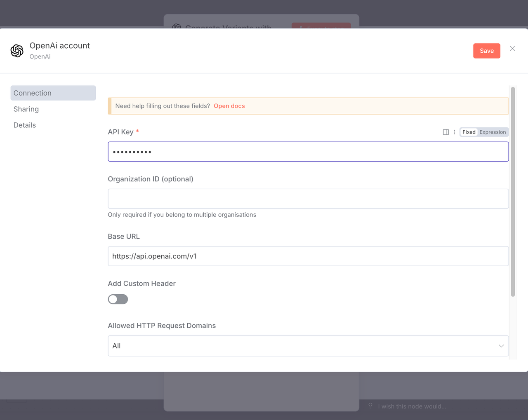Click the chevron arrow of the All dropdown

(501, 346)
